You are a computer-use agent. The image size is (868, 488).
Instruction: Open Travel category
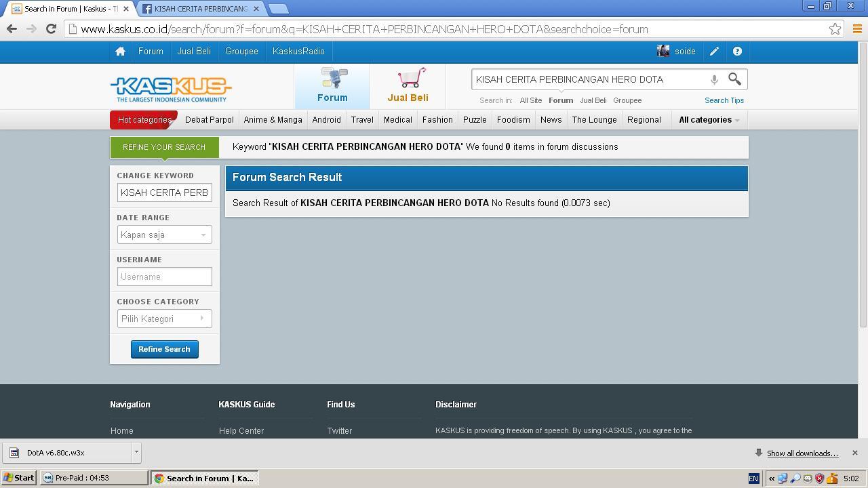[362, 120]
